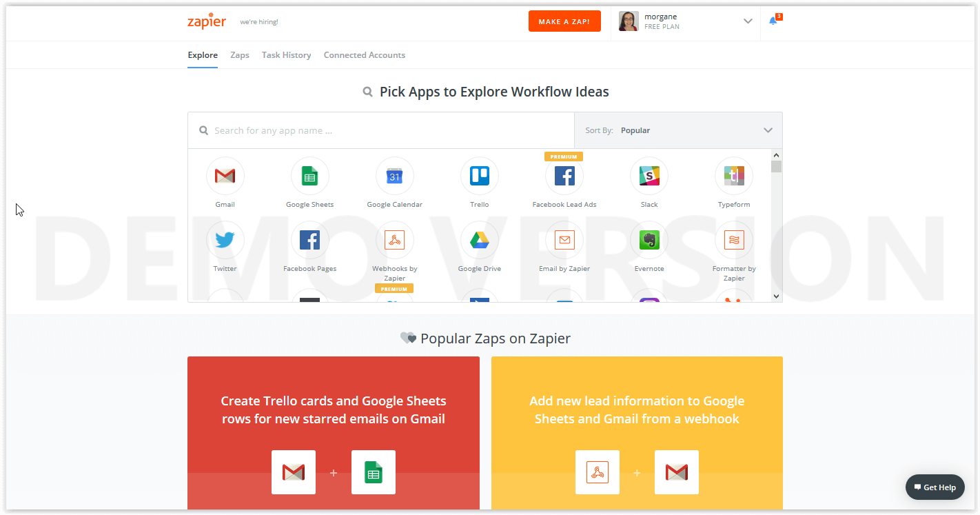980x515 pixels.
Task: Choose the Webhooks by Zapier icon
Action: click(394, 240)
